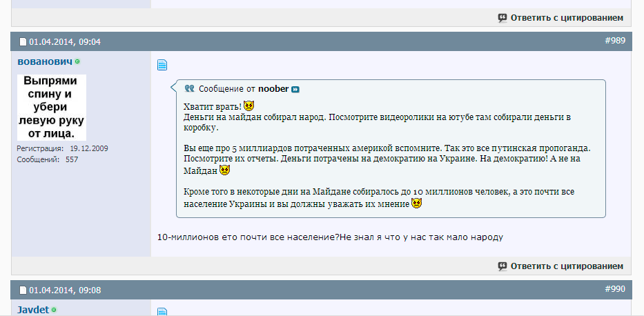Image resolution: width=644 pixels, height=316 pixels.
Task: Click Javdet online status indicator
Action: [54, 310]
